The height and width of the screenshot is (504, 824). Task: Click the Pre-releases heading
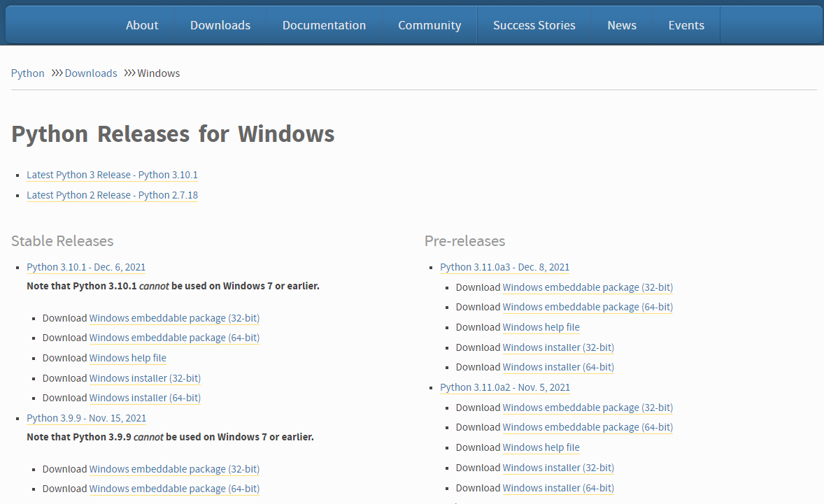(464, 241)
